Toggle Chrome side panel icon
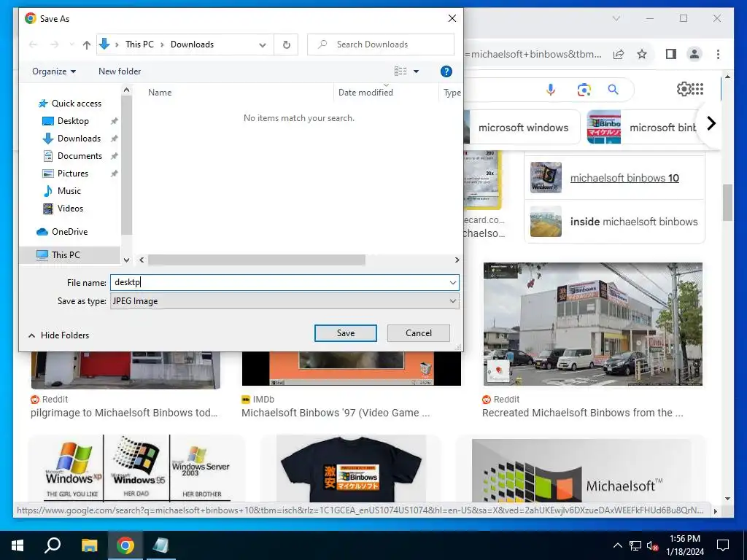This screenshot has width=747, height=560. (x=671, y=54)
